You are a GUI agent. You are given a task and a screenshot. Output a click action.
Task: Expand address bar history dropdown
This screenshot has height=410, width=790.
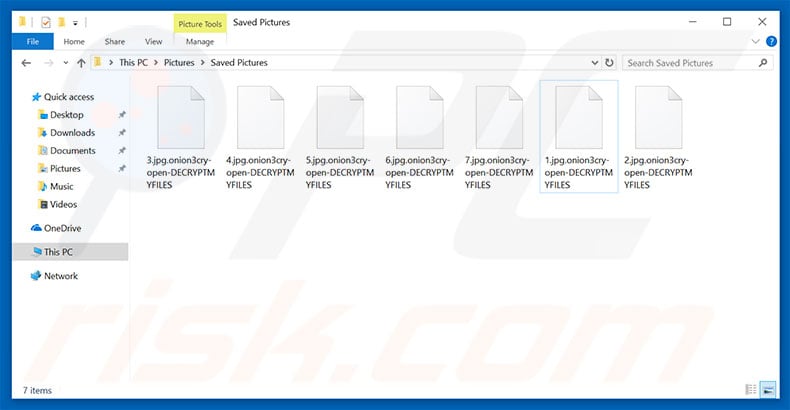click(x=595, y=63)
